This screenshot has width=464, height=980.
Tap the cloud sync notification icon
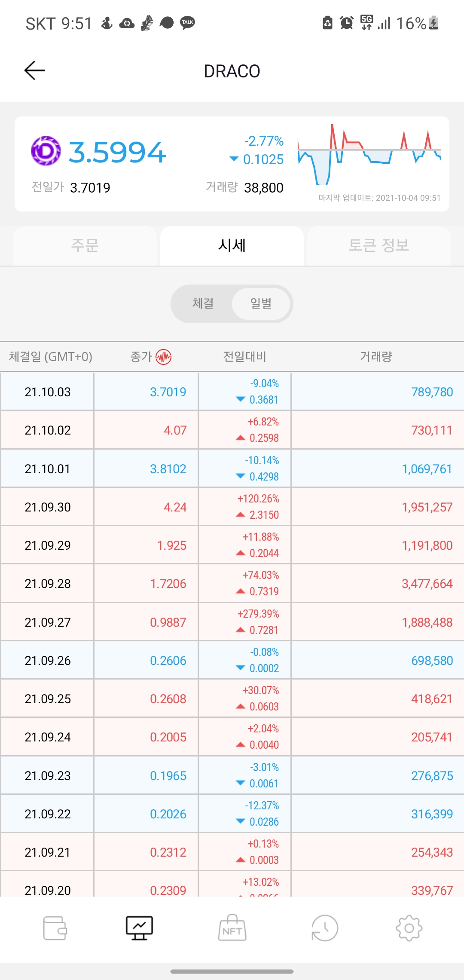[x=127, y=23]
